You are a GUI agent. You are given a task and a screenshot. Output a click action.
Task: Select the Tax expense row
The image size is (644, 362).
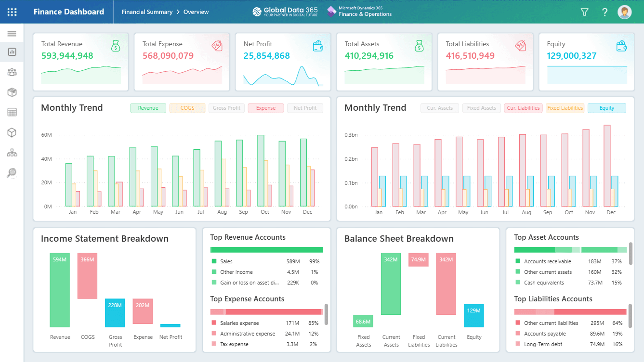[x=266, y=344]
